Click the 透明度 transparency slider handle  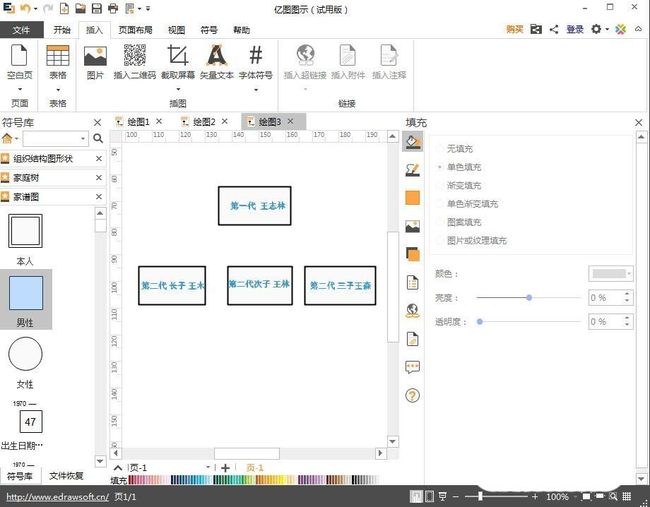pos(480,322)
